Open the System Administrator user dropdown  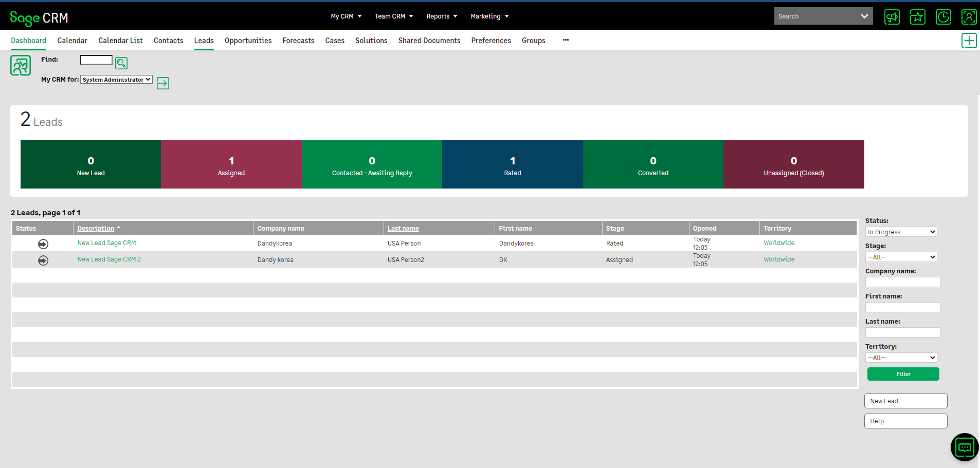(117, 80)
